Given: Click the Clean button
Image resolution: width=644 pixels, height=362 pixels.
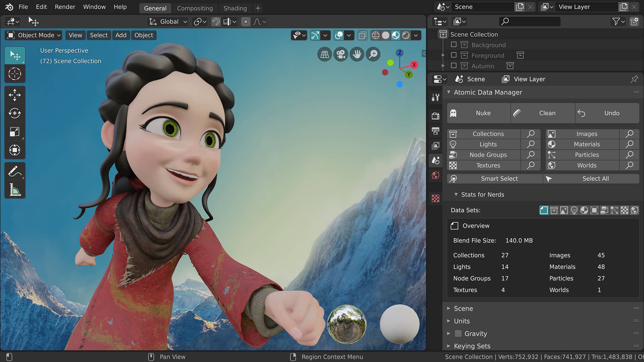Looking at the screenshot, I should click(543, 113).
